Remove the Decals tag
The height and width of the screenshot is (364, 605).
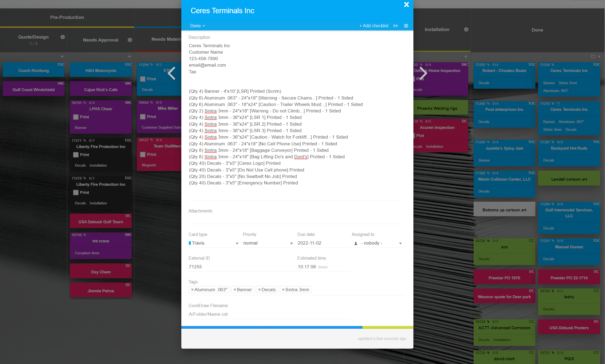259,290
